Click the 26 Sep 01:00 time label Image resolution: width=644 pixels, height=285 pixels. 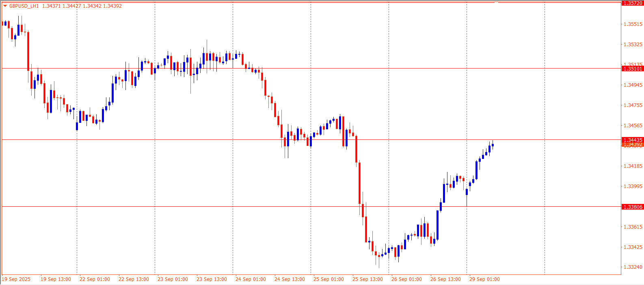pos(406,279)
